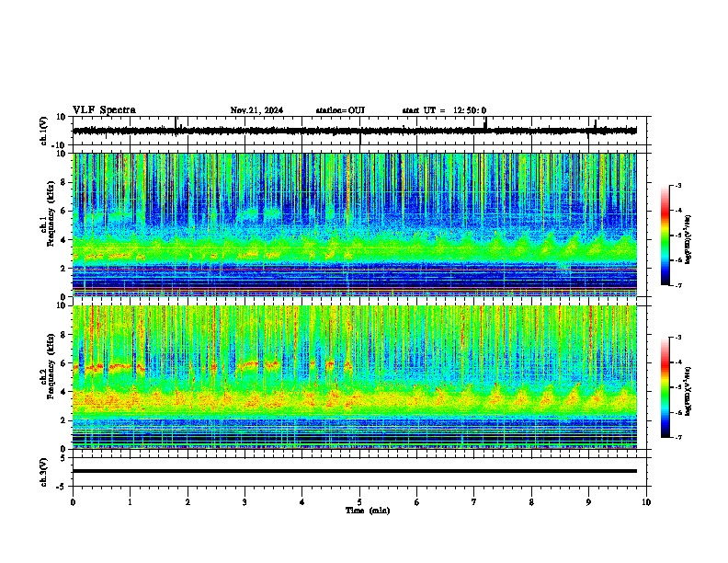Select the date label "Nov.21, 2024"
Screen dimensions: 728x563
[x=256, y=110]
